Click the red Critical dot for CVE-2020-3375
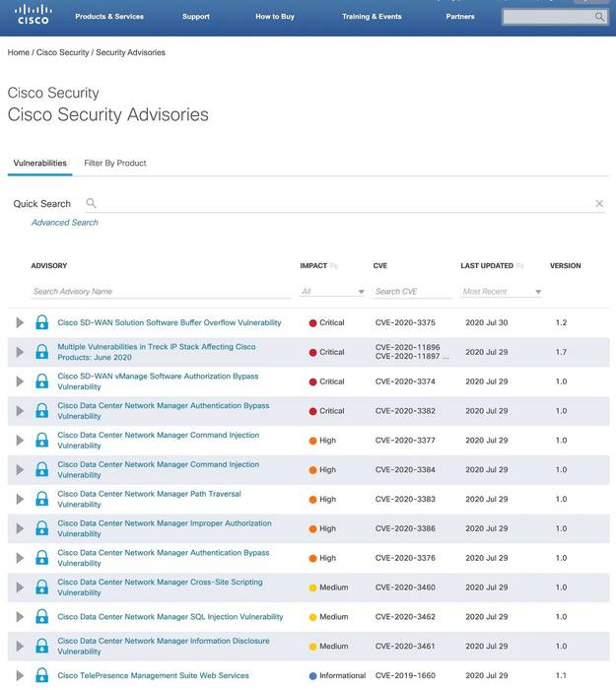Image resolution: width=616 pixels, height=690 pixels. click(x=312, y=323)
